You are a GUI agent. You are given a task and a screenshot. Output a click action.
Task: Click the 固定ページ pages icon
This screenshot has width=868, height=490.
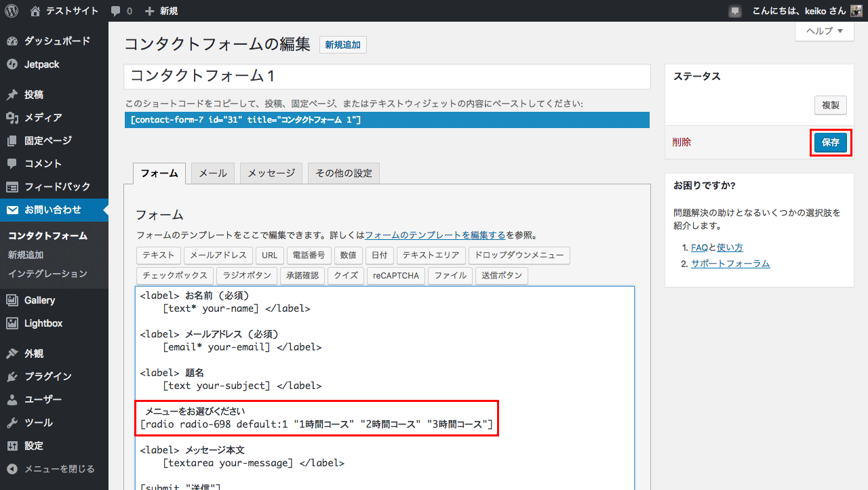12,140
